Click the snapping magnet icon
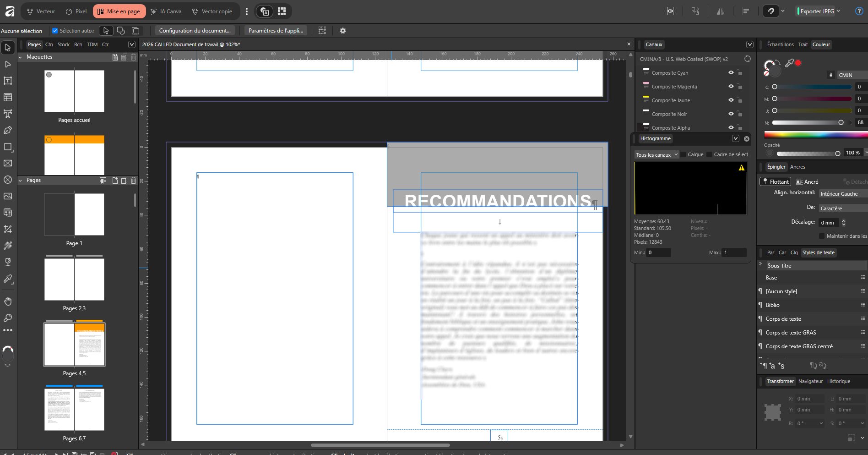The image size is (868, 455). (x=771, y=11)
